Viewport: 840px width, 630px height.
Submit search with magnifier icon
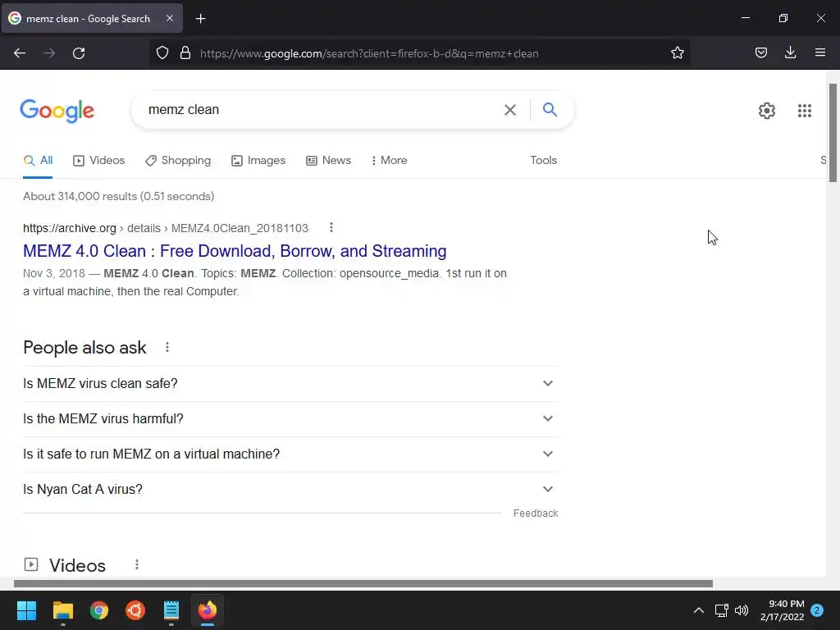pos(550,110)
